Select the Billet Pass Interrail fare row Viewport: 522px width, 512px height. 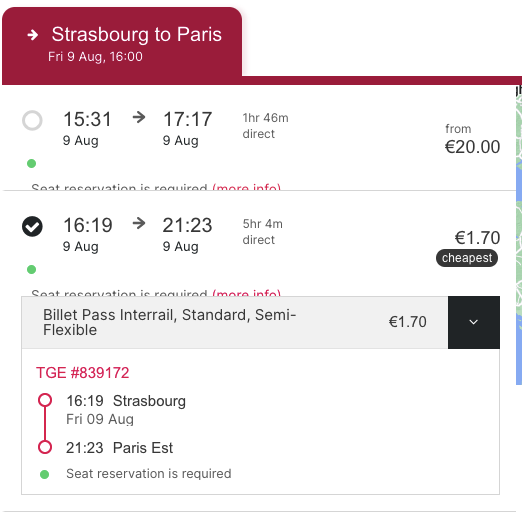point(235,322)
